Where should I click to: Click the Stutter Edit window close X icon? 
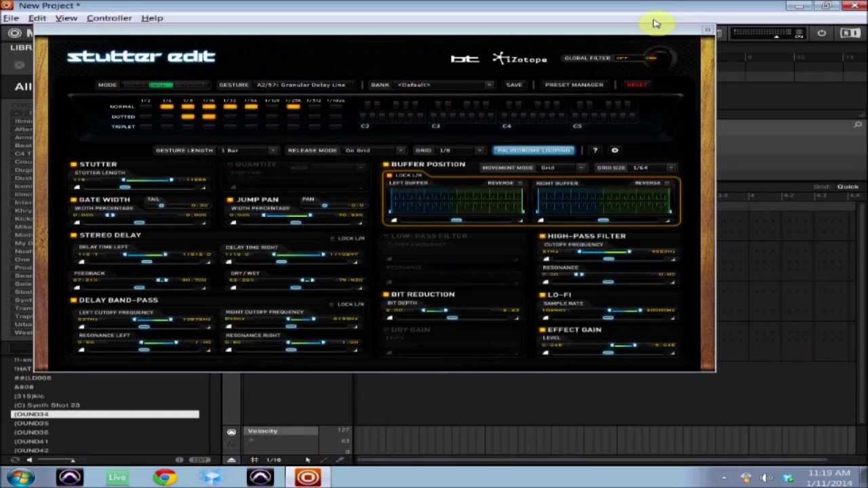pos(707,30)
